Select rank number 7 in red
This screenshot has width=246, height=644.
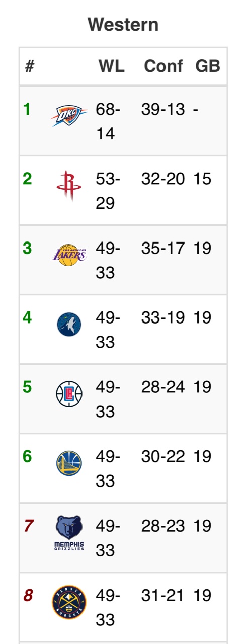[x=29, y=526]
